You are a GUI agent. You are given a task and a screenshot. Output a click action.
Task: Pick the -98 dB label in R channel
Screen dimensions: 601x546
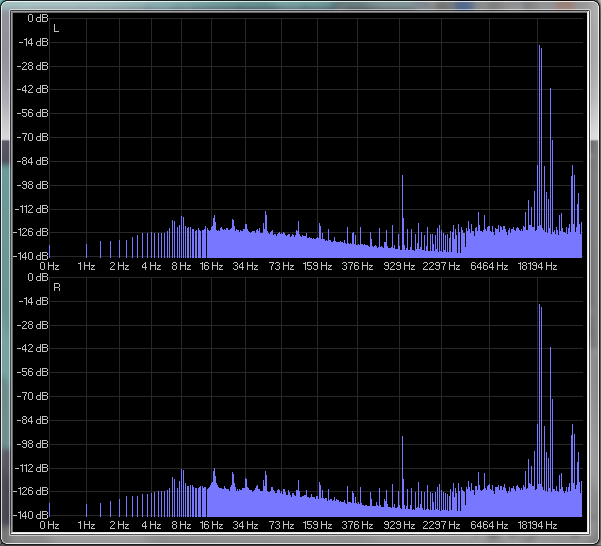tap(33, 444)
